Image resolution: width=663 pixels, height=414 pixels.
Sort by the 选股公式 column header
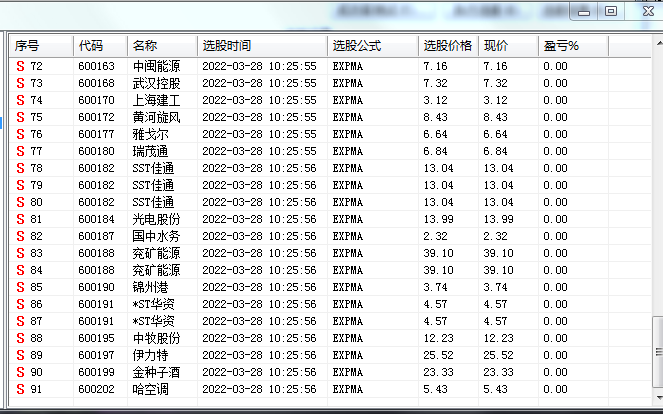tap(373, 46)
